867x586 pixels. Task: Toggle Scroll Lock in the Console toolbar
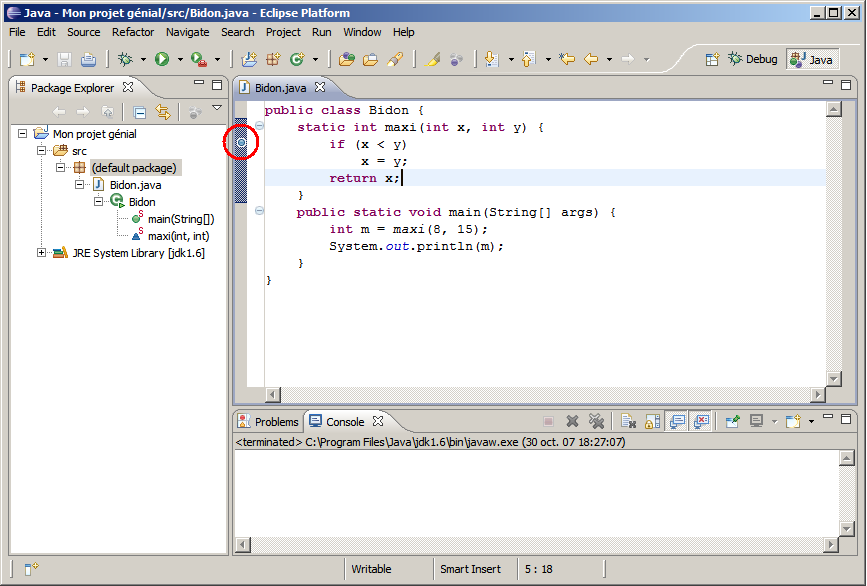652,422
